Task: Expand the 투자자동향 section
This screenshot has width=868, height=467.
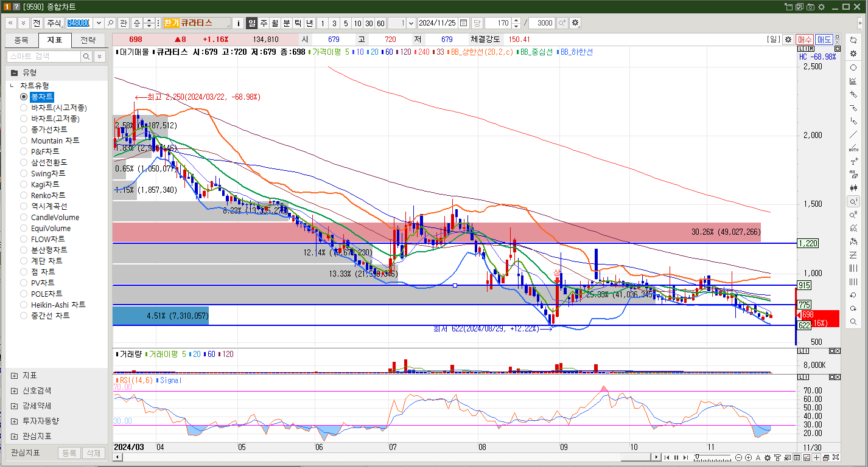Action: [14, 421]
